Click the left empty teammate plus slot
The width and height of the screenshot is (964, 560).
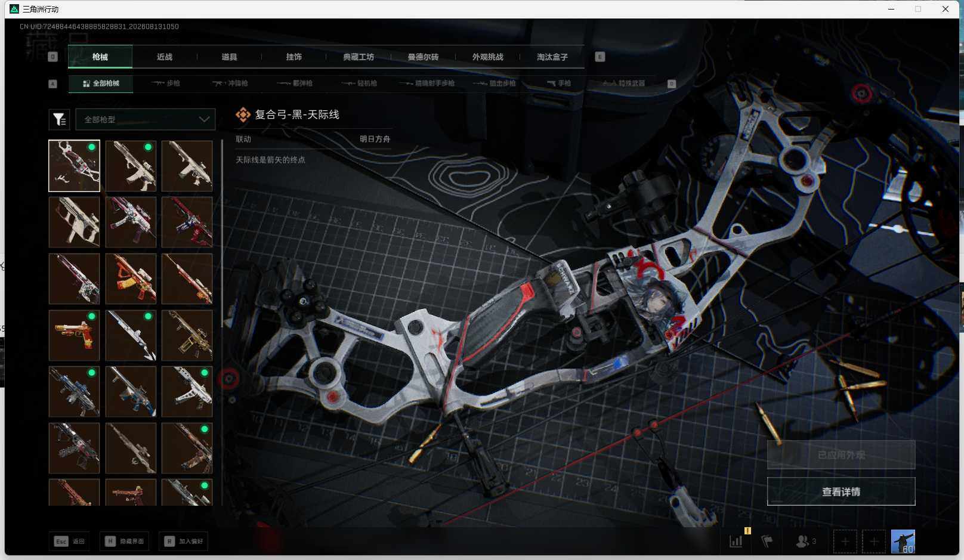point(845,542)
